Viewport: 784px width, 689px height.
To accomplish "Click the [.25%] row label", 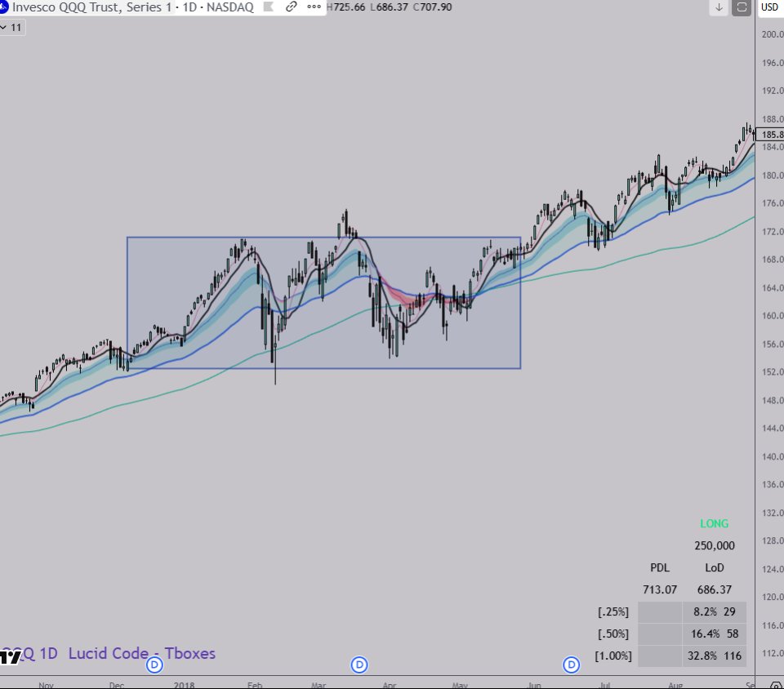I will click(613, 611).
